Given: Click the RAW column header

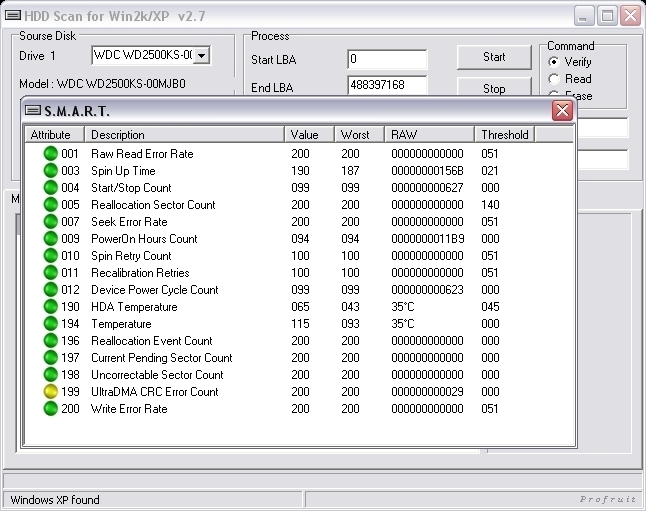Looking at the screenshot, I should [x=429, y=135].
